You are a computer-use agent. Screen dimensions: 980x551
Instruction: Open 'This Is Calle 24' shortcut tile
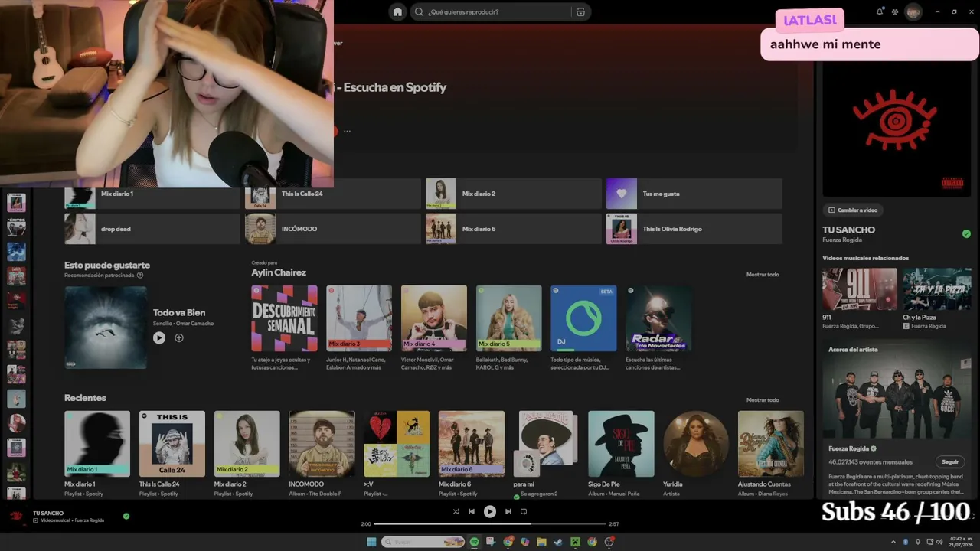[x=333, y=194]
